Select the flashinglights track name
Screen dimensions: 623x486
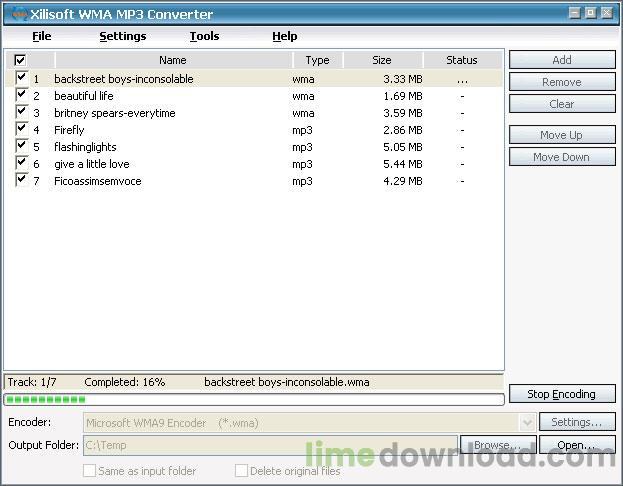(x=85, y=147)
